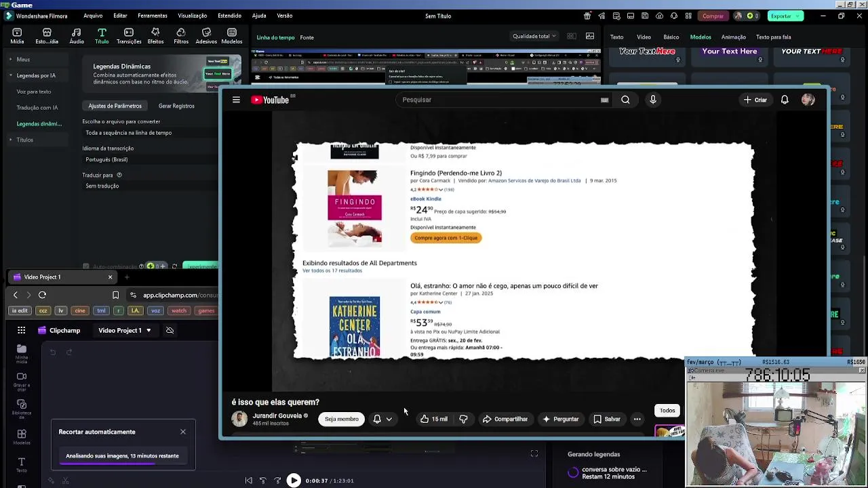Open the Clipchamp apps grid launcher

pyautogui.click(x=22, y=330)
